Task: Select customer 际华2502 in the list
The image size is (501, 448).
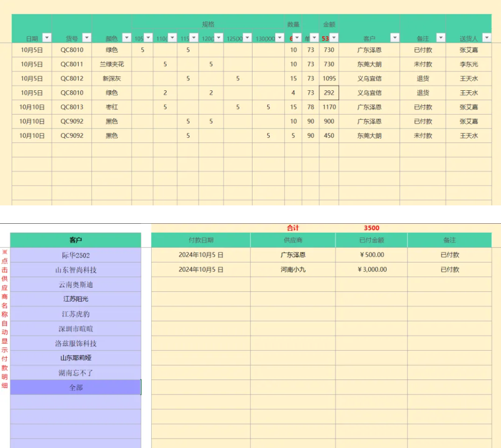Action: pos(76,255)
